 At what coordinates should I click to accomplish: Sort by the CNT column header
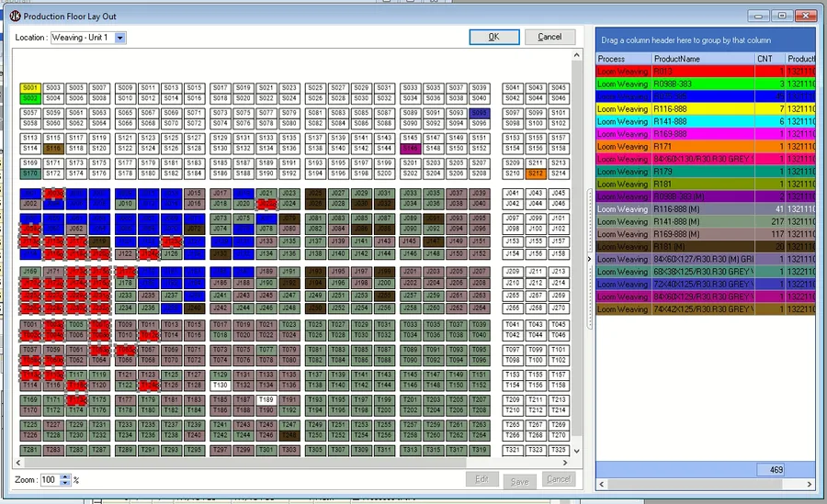(x=769, y=59)
